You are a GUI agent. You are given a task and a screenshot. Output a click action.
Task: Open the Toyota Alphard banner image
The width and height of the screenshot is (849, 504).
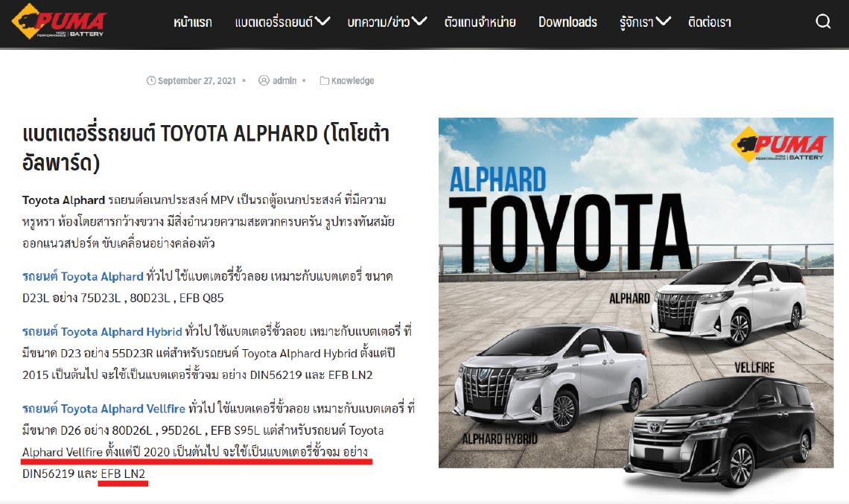click(636, 293)
